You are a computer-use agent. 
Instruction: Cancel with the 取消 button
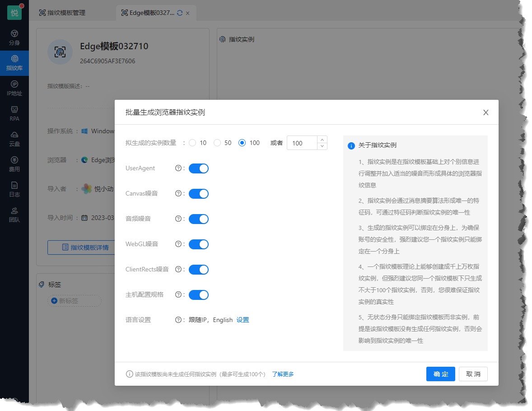(x=473, y=374)
